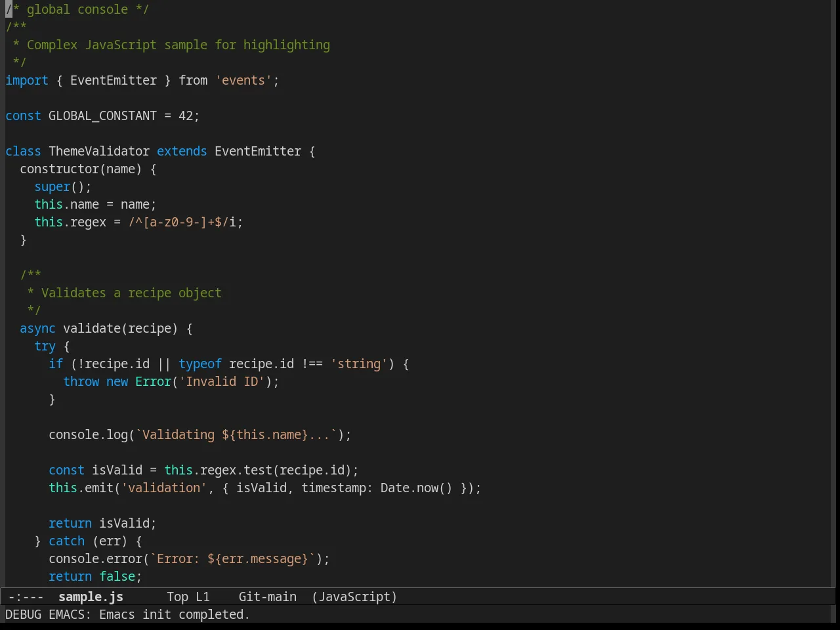The image size is (840, 630).
Task: Click the 'validation' event string
Action: click(x=164, y=488)
